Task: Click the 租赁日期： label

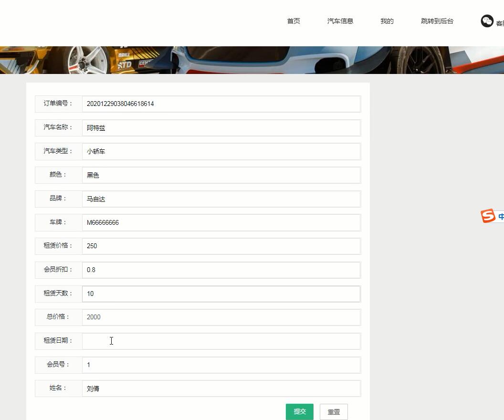Action: pos(58,340)
